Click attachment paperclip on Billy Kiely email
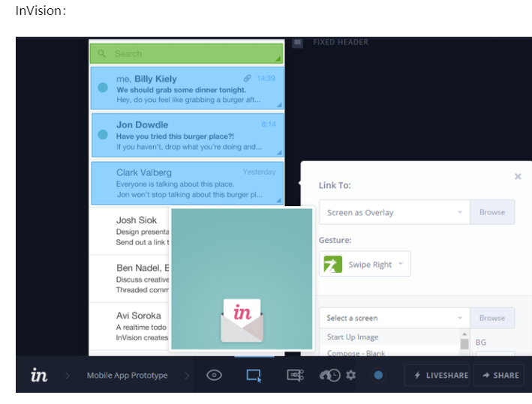532x404 pixels. point(247,79)
